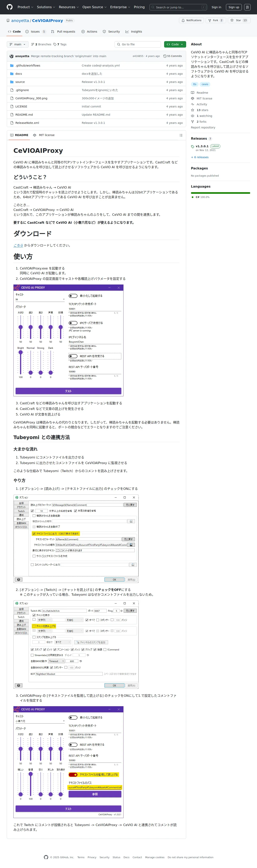257x868 pixels.
Task: Open the Pricing link
Action: pyautogui.click(x=139, y=7)
